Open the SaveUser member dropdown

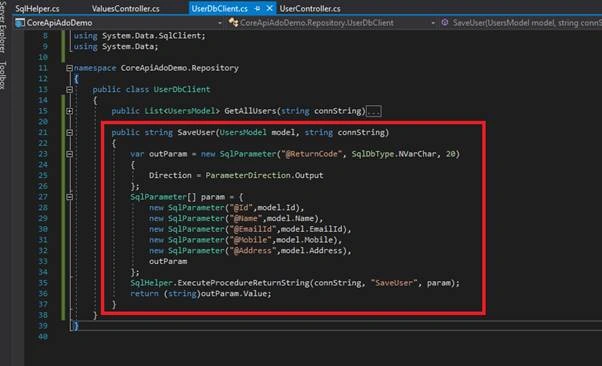point(527,23)
